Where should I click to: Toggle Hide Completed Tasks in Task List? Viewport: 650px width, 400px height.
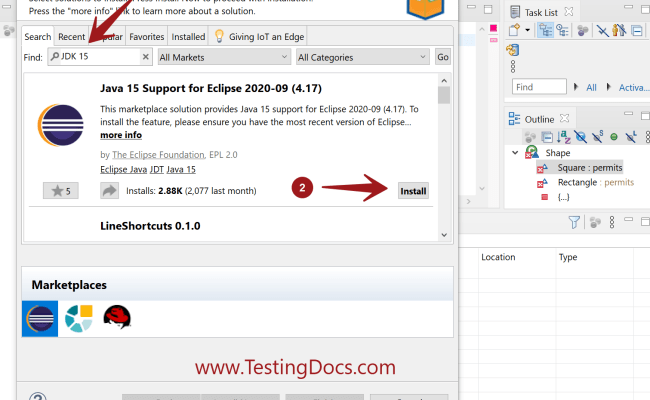tap(602, 30)
